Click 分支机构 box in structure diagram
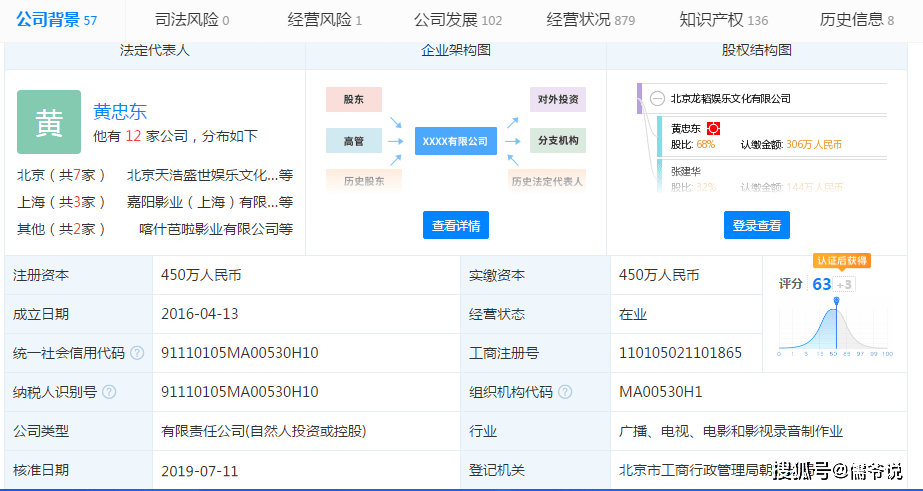Viewport: 923px width, 491px height. [x=558, y=141]
